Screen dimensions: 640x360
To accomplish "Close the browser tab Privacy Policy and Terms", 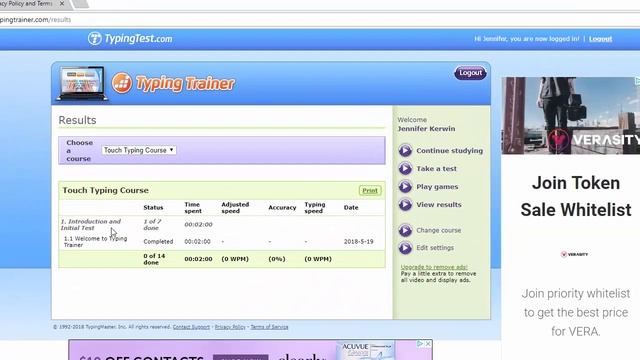I will click(x=62, y=4).
